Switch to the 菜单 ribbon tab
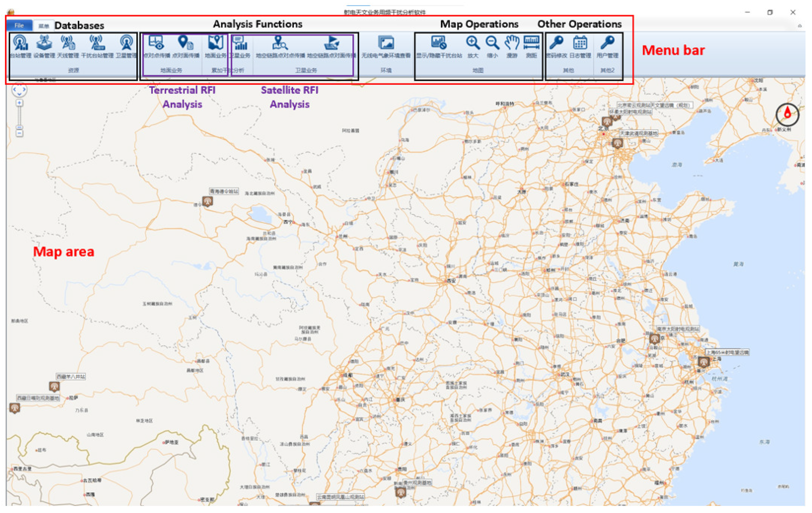The width and height of the screenshot is (812, 513). pos(43,26)
